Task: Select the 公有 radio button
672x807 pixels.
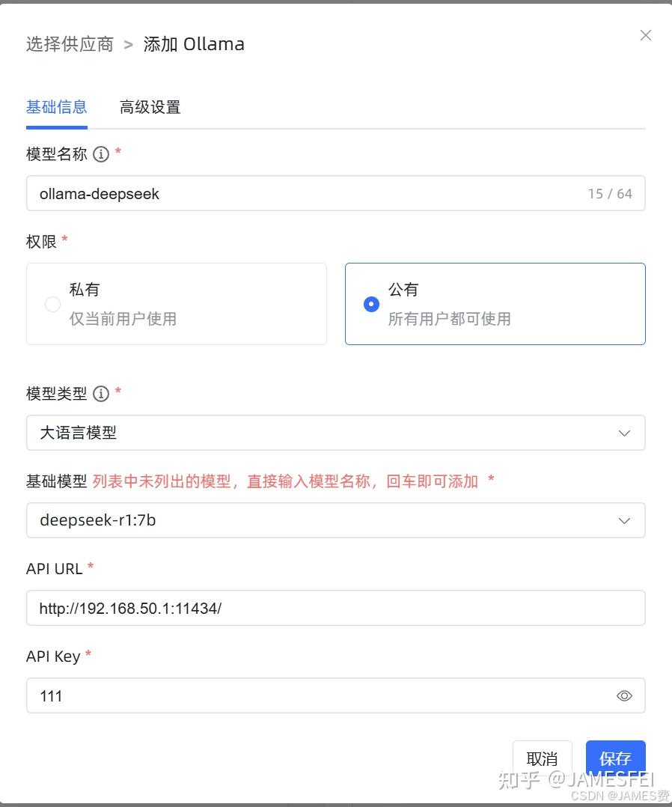Action: (x=371, y=304)
